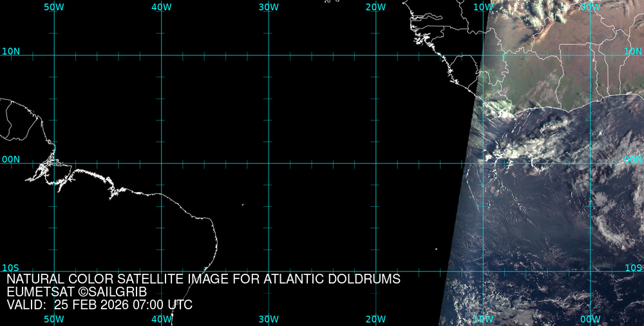The image size is (644, 326).
Task: Click the 20W longitude label at bottom
Action: (x=375, y=319)
